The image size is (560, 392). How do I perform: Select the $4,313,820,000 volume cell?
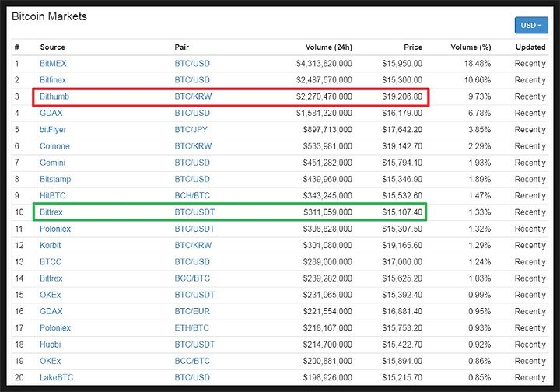pos(324,64)
